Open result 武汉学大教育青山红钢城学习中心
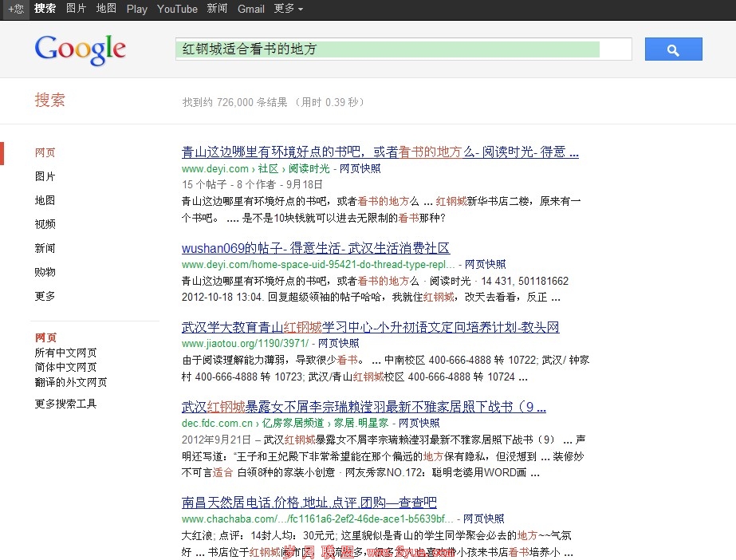This screenshot has height=560, width=736. (x=370, y=327)
